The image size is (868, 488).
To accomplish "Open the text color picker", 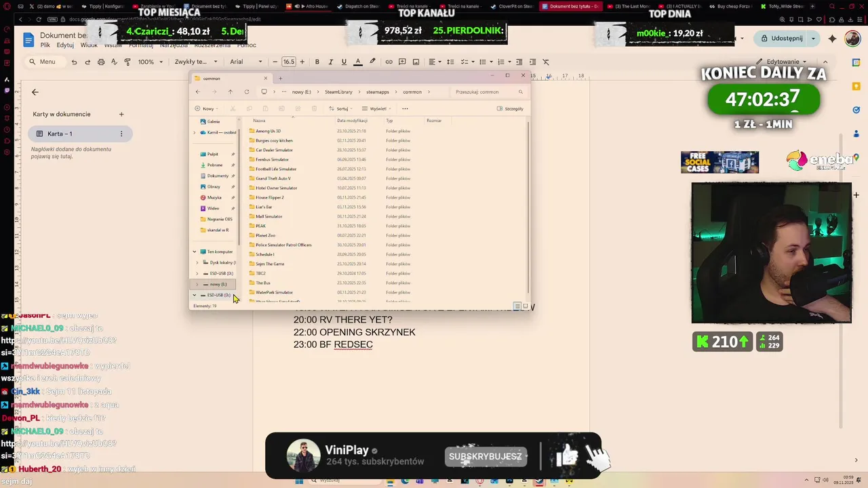I will (x=358, y=62).
